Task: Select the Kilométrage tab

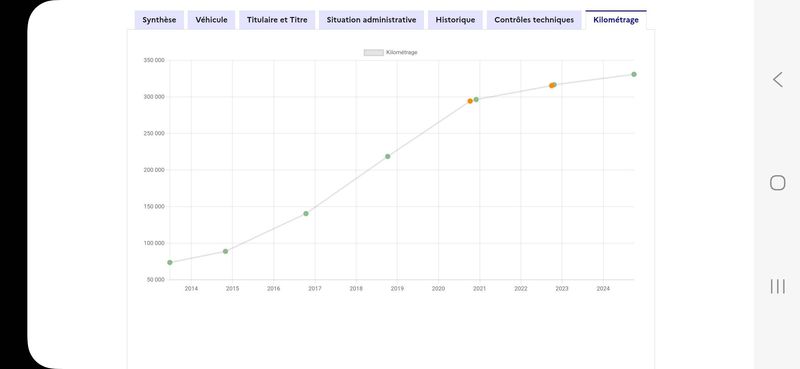Action: (616, 20)
